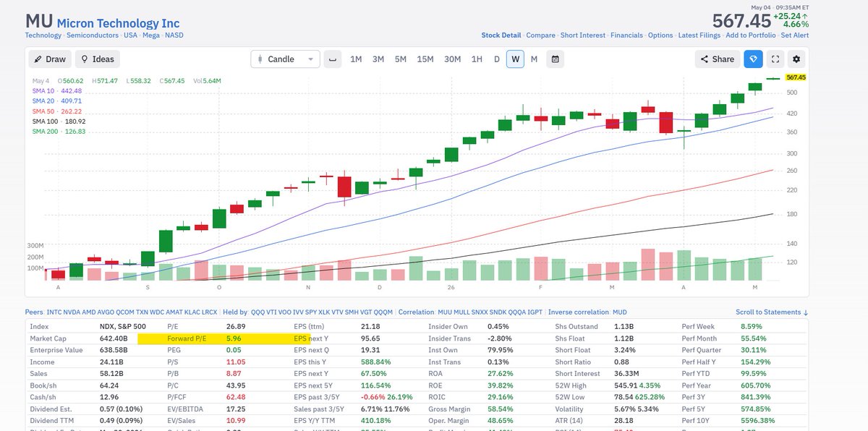
Task: Toggle fullscreen chart view
Action: [775, 59]
